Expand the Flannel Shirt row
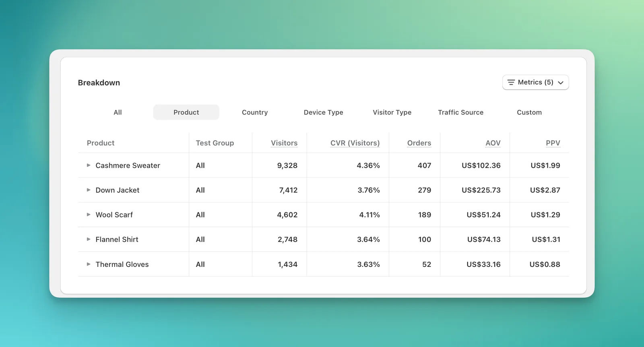The width and height of the screenshot is (644, 347). (x=89, y=239)
